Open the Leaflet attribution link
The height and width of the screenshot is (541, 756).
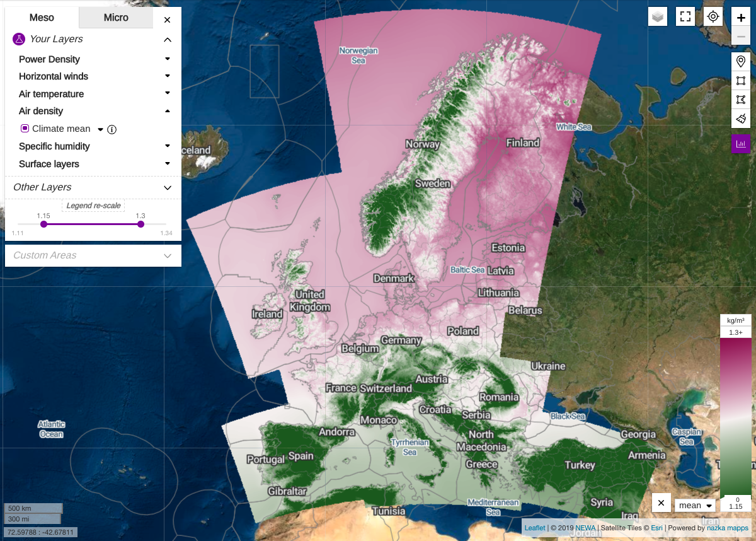[535, 528]
